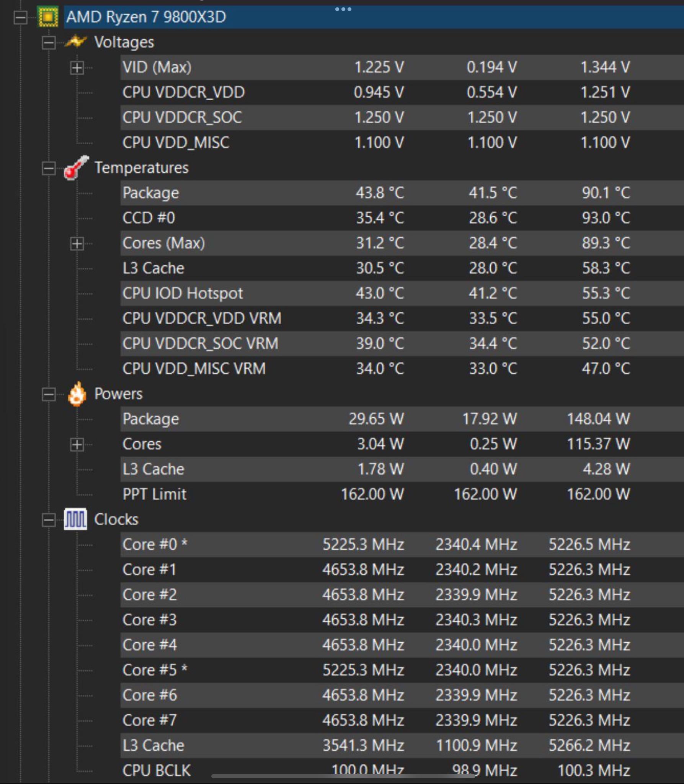The width and height of the screenshot is (684, 784).
Task: Select the Powers group label
Action: [118, 394]
